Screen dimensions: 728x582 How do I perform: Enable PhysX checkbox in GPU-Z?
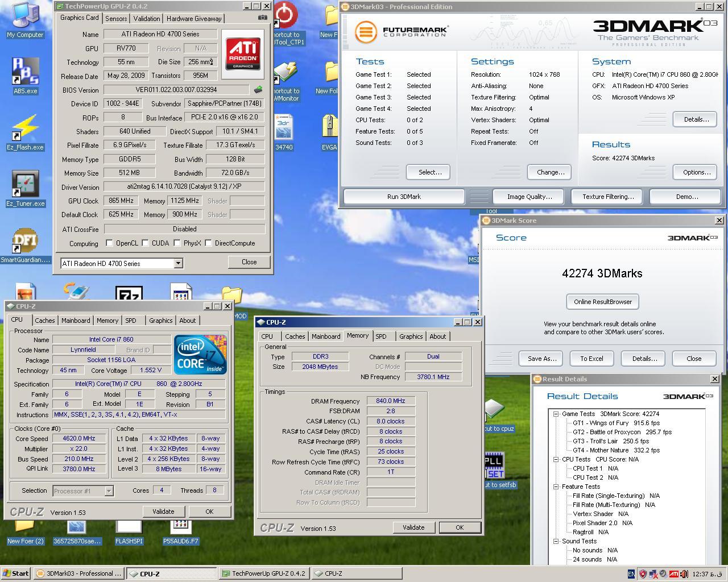pos(177,243)
